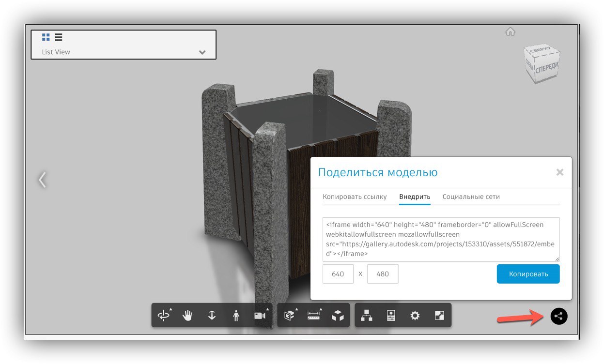Click the Копировать button
Viewport: 604px width, 364px height.
[528, 274]
